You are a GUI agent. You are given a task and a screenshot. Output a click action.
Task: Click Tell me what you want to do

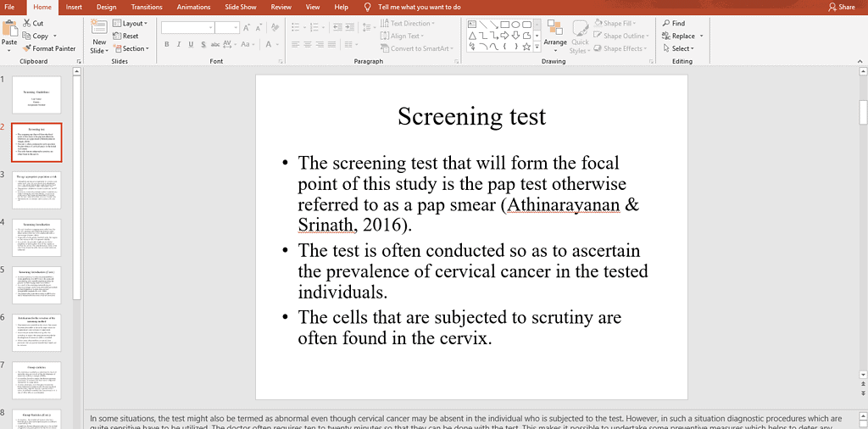pyautogui.click(x=419, y=7)
